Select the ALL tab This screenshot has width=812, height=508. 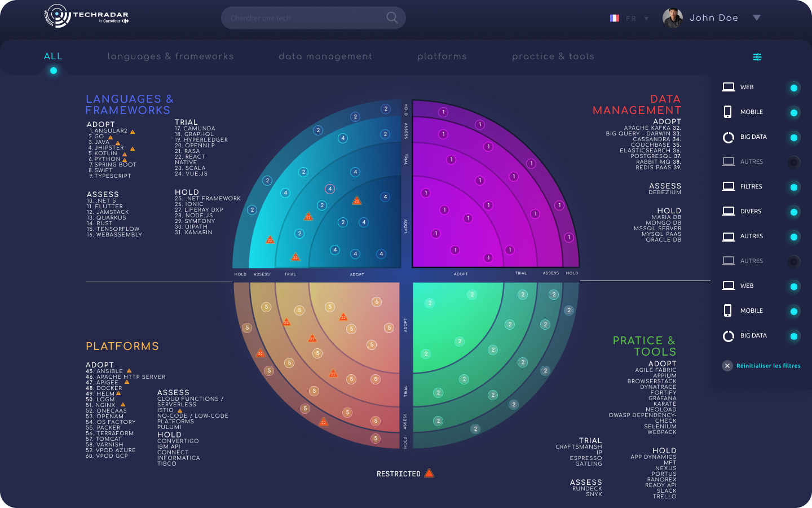(x=53, y=56)
